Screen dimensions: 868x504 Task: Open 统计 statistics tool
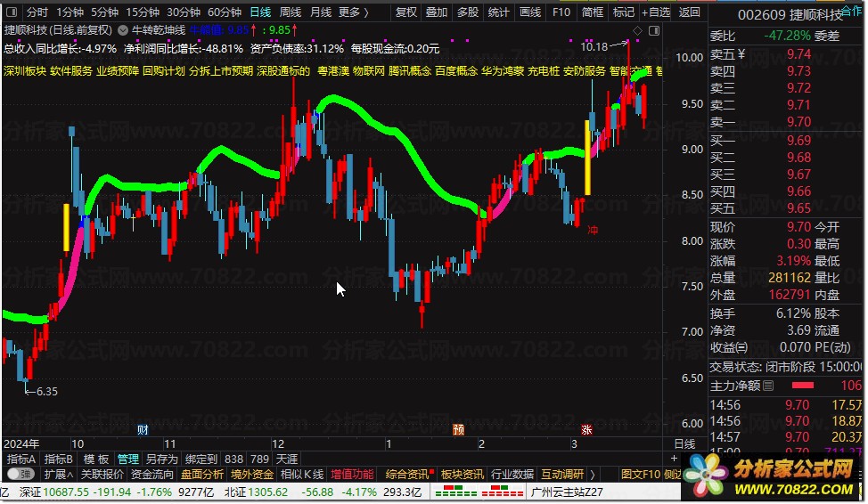click(498, 12)
